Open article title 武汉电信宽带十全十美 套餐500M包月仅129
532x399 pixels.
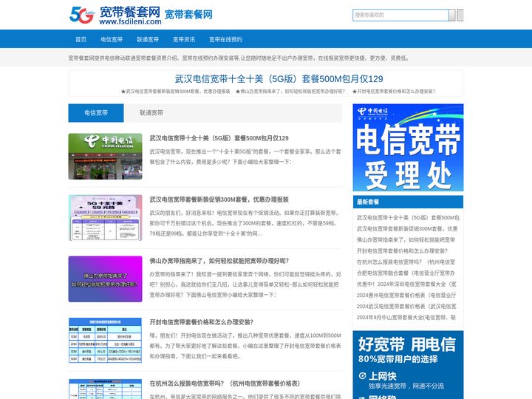pyautogui.click(x=219, y=138)
